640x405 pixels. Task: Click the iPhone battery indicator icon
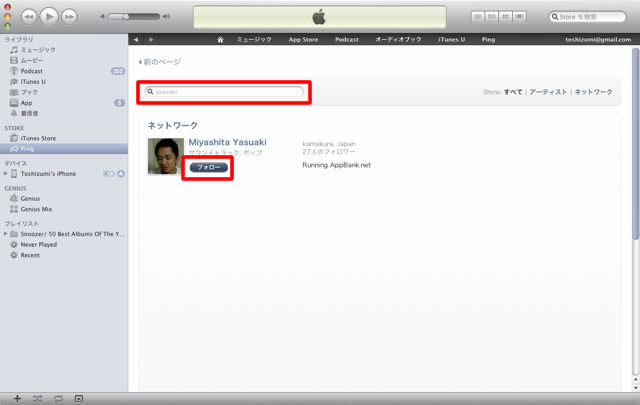[109, 174]
